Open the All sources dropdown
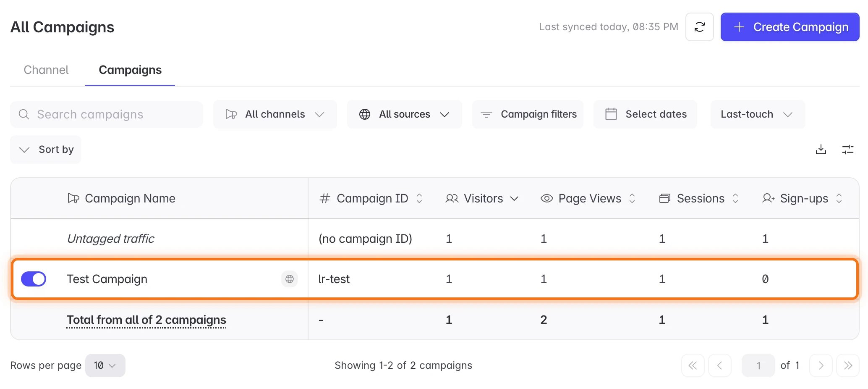The height and width of the screenshot is (389, 868). coord(404,114)
